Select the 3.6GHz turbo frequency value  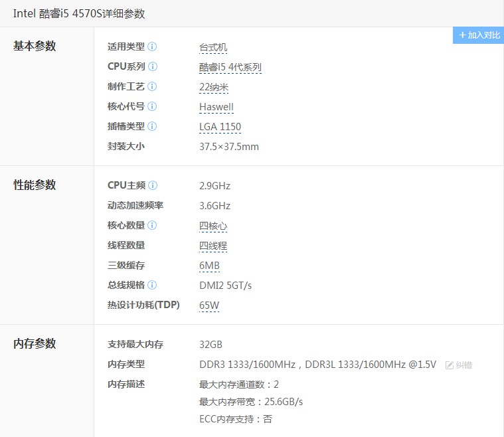coord(214,206)
